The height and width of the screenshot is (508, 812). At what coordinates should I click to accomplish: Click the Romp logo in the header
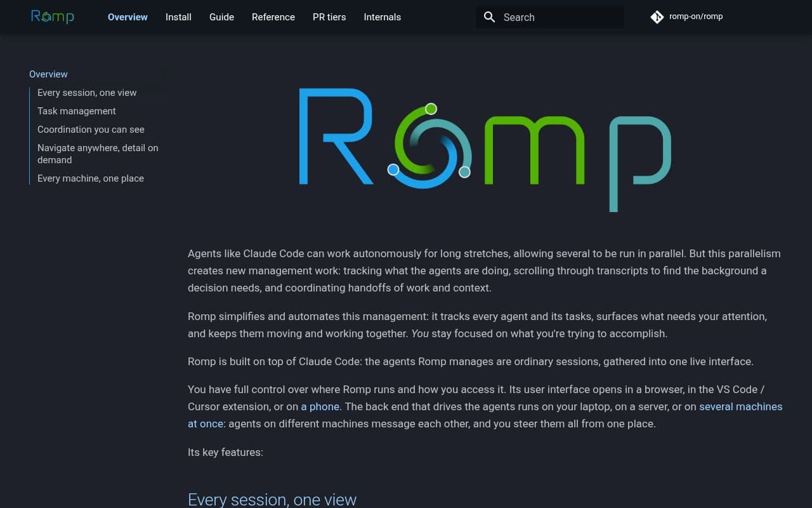pos(53,17)
